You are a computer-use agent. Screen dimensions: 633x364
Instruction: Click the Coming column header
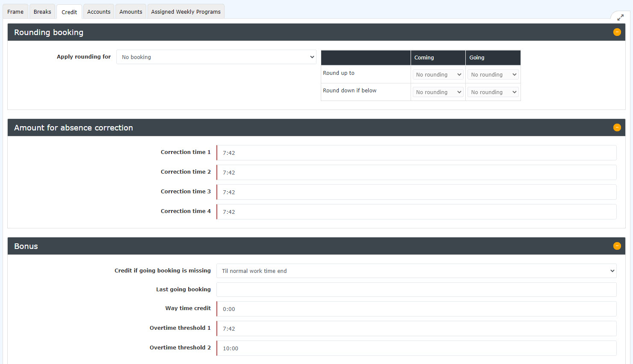(x=438, y=58)
